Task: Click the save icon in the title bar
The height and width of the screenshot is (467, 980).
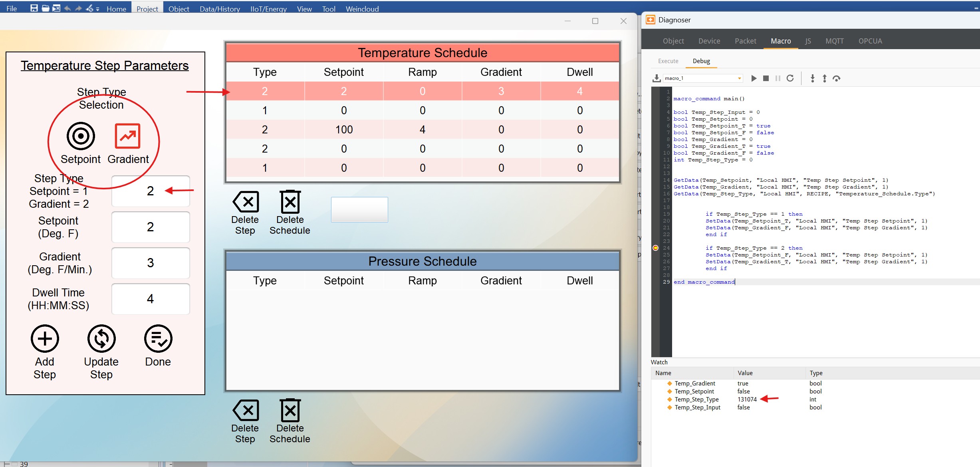Action: tap(34, 8)
